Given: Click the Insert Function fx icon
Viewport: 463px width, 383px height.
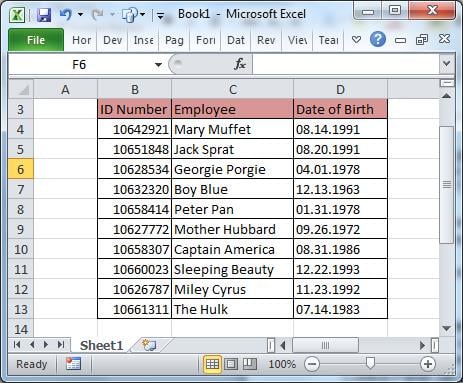Looking at the screenshot, I should (240, 64).
